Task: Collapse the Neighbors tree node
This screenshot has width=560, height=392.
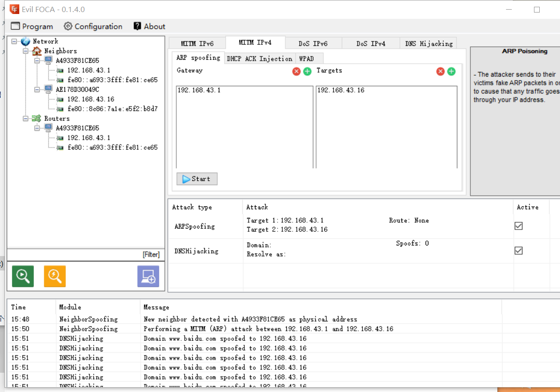Action: (26, 51)
